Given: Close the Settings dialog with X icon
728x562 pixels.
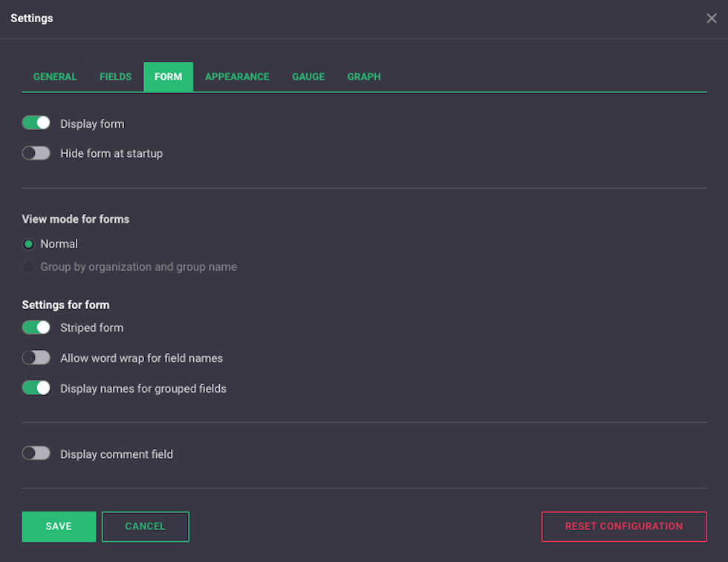Looking at the screenshot, I should click(712, 18).
